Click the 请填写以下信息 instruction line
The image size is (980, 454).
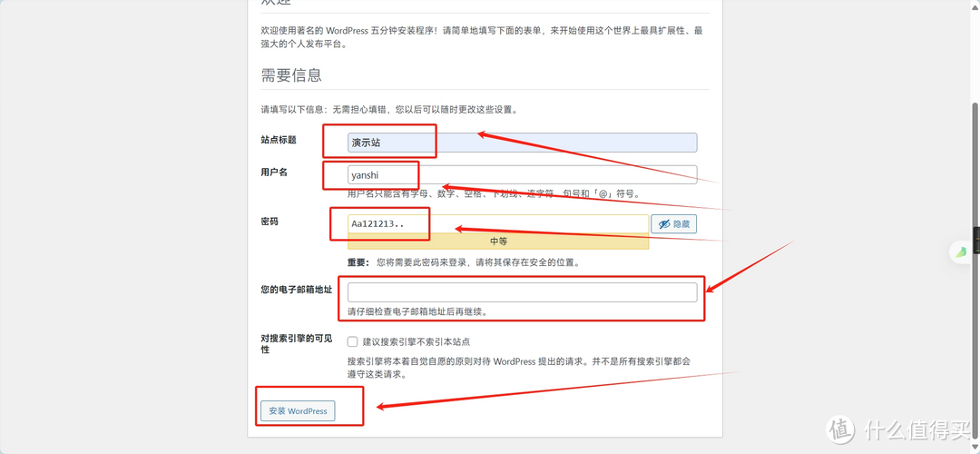389,110
